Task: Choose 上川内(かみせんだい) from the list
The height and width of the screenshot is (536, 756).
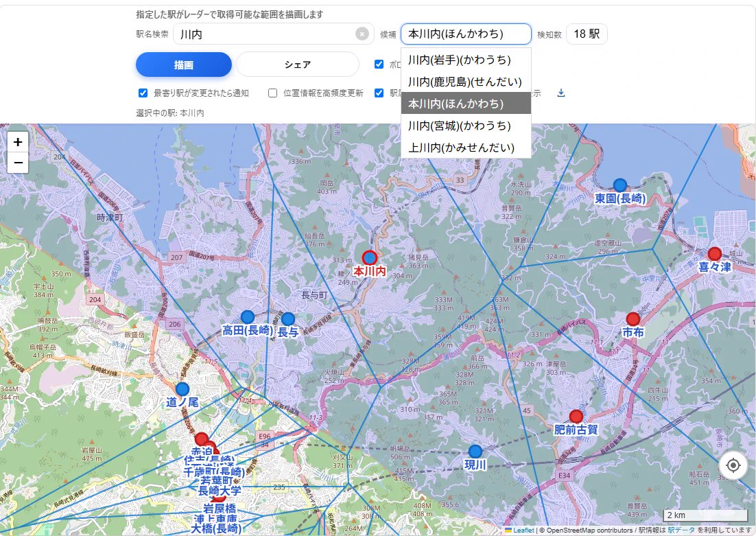Action: [x=466, y=147]
